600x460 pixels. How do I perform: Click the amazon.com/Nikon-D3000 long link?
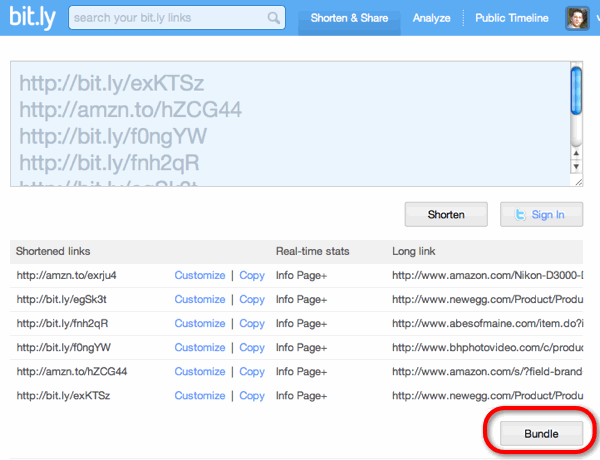tap(487, 276)
